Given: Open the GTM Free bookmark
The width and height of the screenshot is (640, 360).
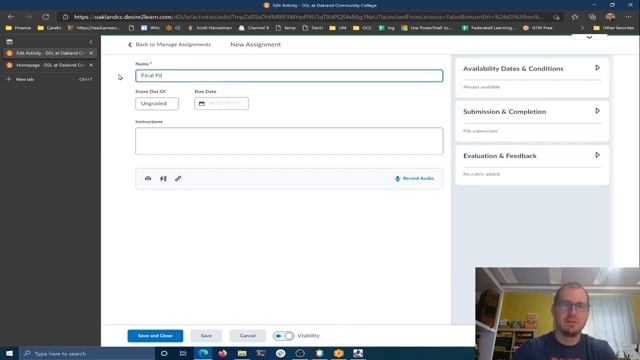Looking at the screenshot, I should coord(538,28).
